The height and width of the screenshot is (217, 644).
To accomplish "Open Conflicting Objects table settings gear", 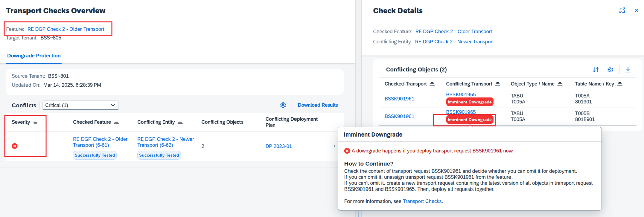I will 610,69.
